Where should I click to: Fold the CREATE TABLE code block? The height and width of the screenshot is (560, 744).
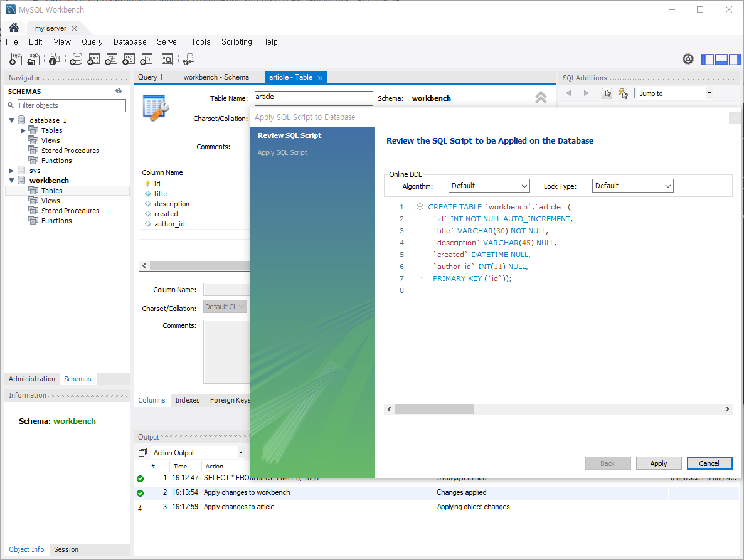click(420, 207)
